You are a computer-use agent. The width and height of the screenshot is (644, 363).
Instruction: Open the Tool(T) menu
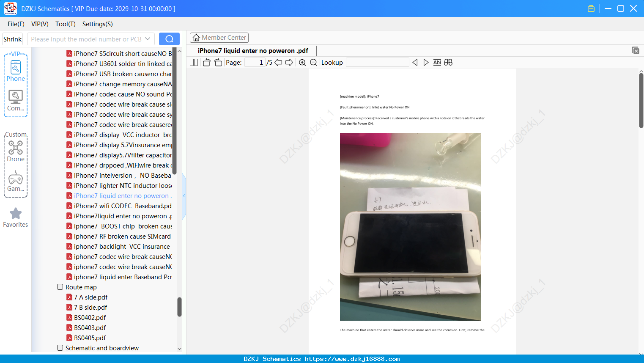66,24
